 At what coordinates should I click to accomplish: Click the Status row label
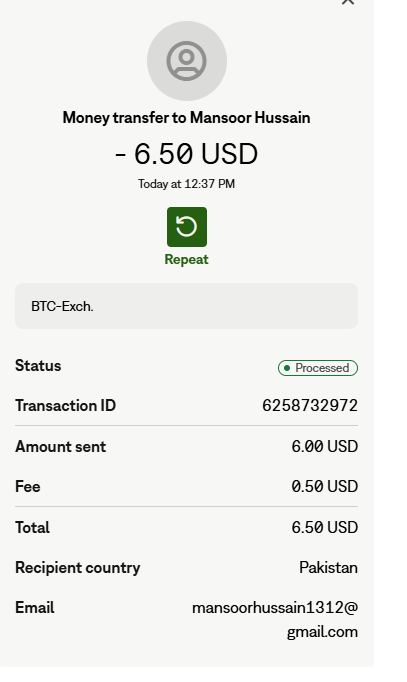coord(38,366)
